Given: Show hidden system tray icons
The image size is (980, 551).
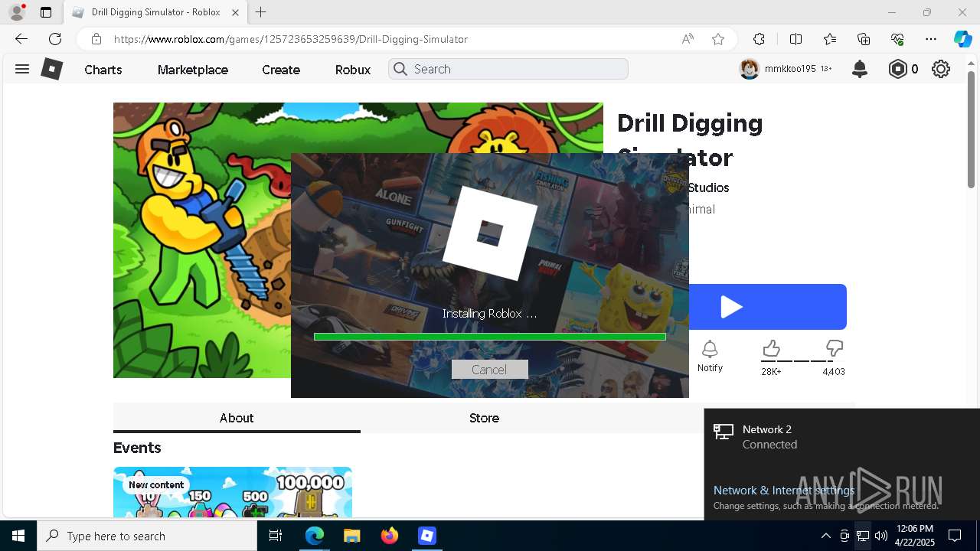Looking at the screenshot, I should click(x=825, y=536).
